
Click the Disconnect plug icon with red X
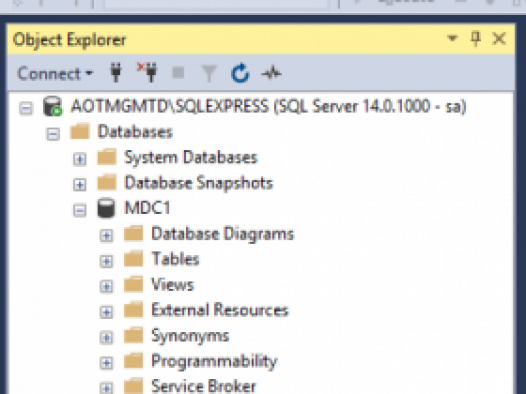click(x=147, y=72)
